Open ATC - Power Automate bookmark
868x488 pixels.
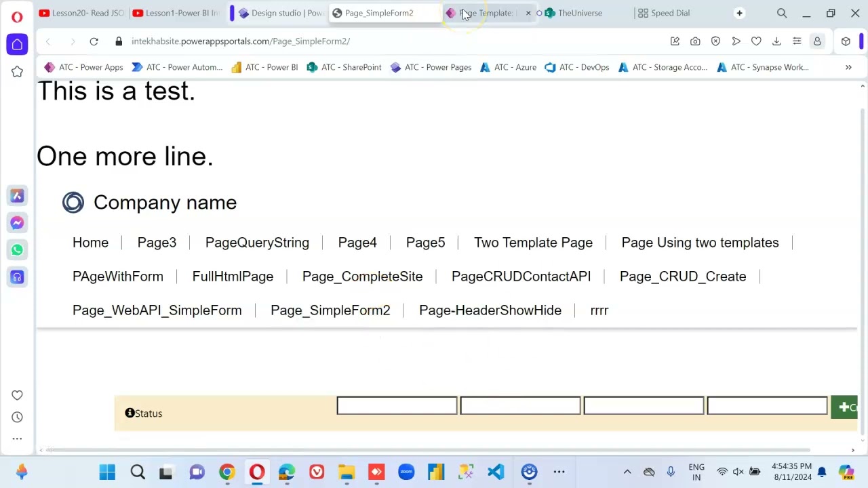point(177,67)
